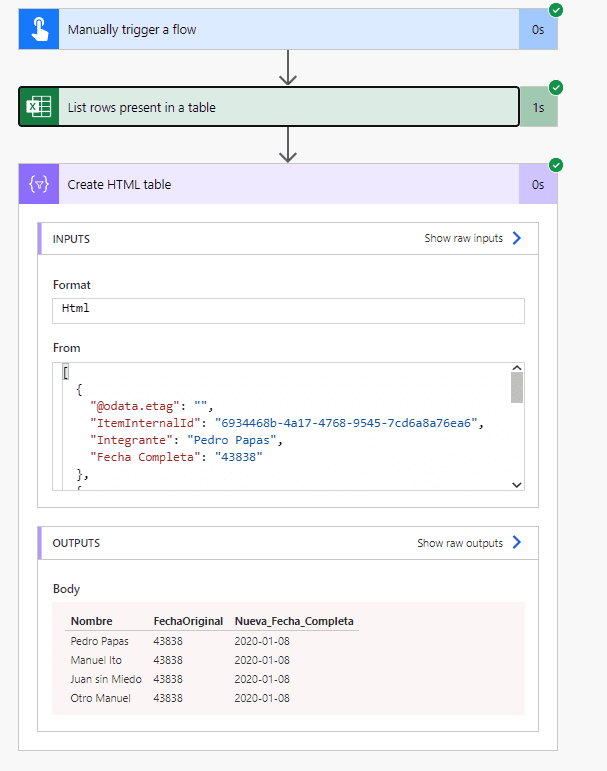607x771 pixels.
Task: Open Show raw outputs link
Action: click(x=459, y=543)
